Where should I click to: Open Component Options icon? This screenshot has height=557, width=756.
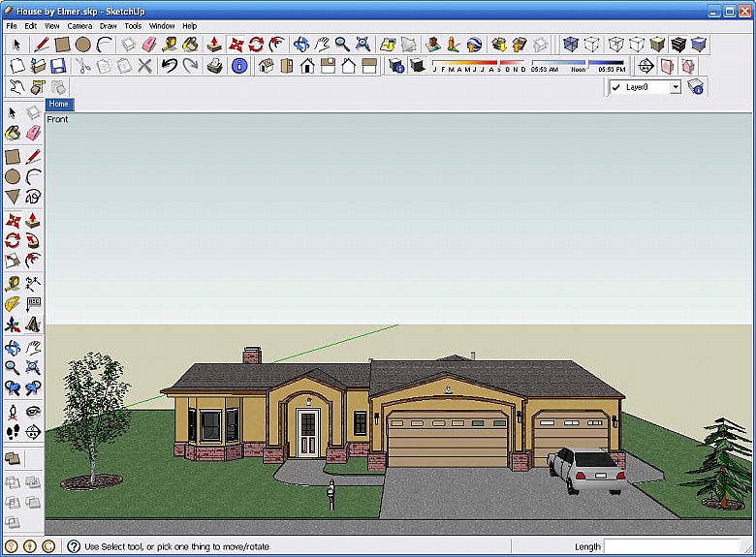click(x=38, y=87)
